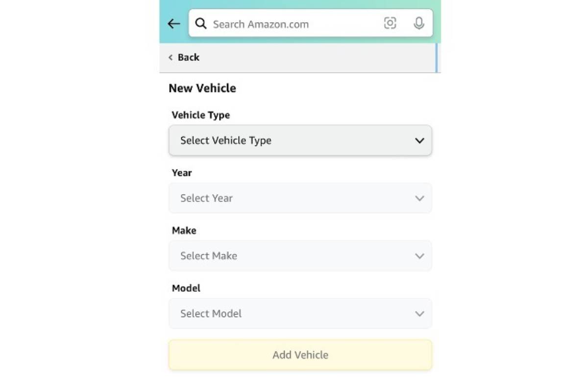Screen dimensions: 588x392
Task: Tap the back arrow beside the search bar
Action: pos(173,24)
